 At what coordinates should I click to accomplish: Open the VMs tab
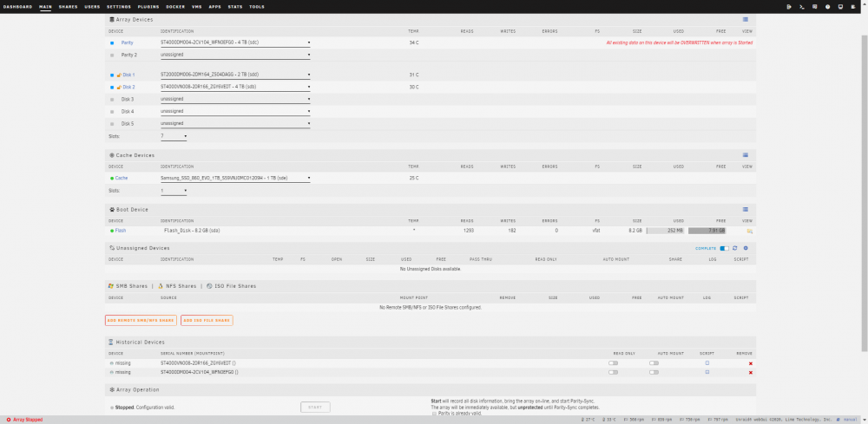[196, 7]
